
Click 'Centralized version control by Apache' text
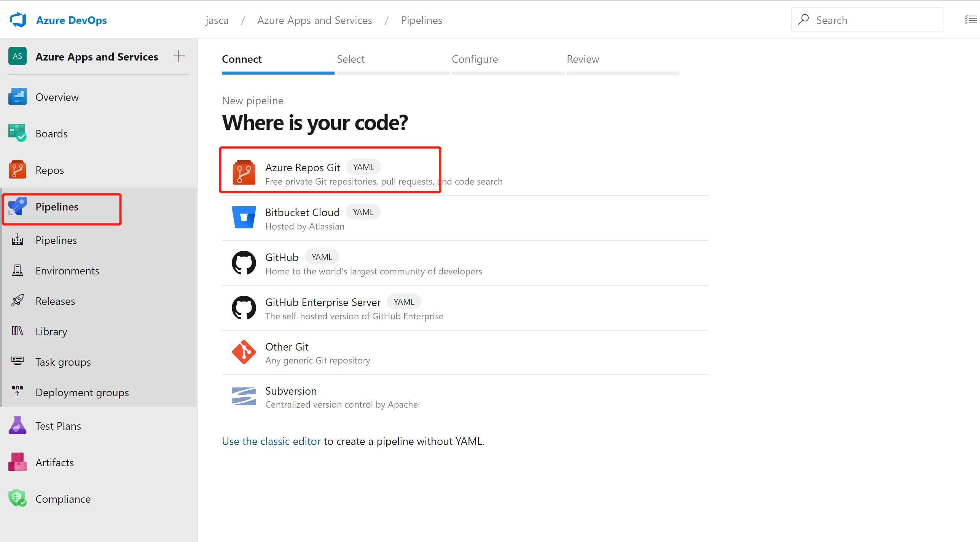coord(341,405)
